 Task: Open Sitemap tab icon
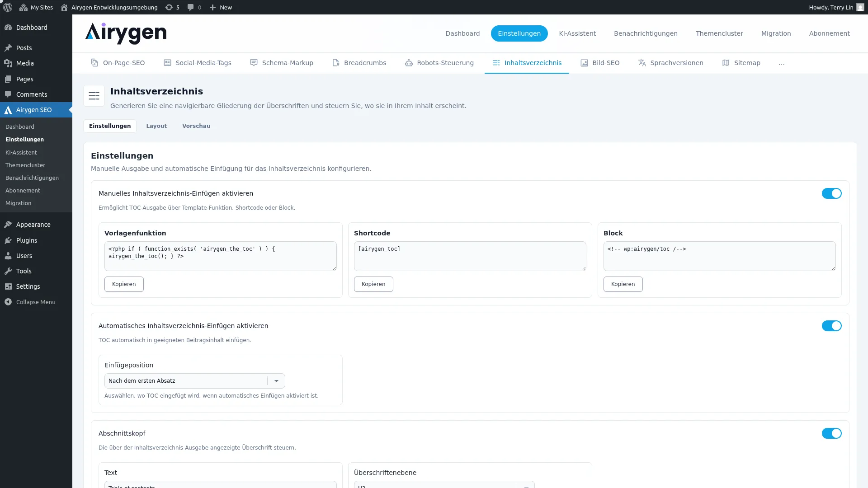point(726,63)
